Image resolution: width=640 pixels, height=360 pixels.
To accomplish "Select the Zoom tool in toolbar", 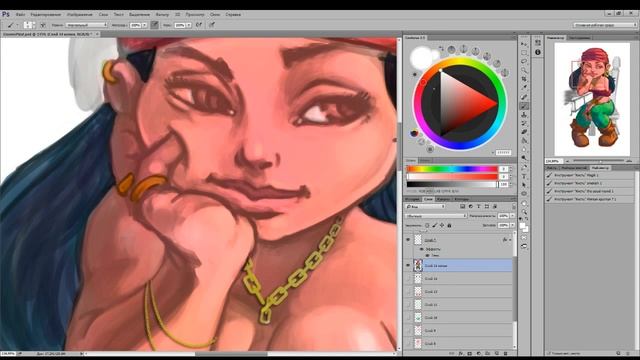I will point(524,212).
